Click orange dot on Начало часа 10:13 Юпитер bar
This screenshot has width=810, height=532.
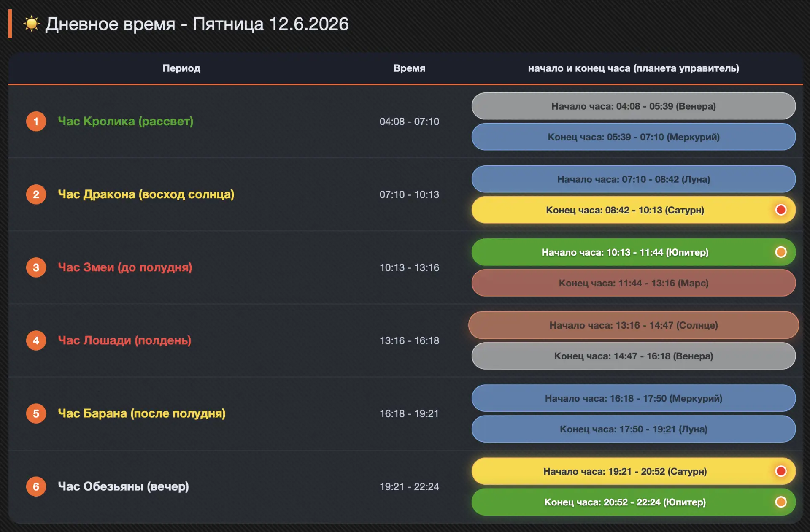click(x=781, y=252)
